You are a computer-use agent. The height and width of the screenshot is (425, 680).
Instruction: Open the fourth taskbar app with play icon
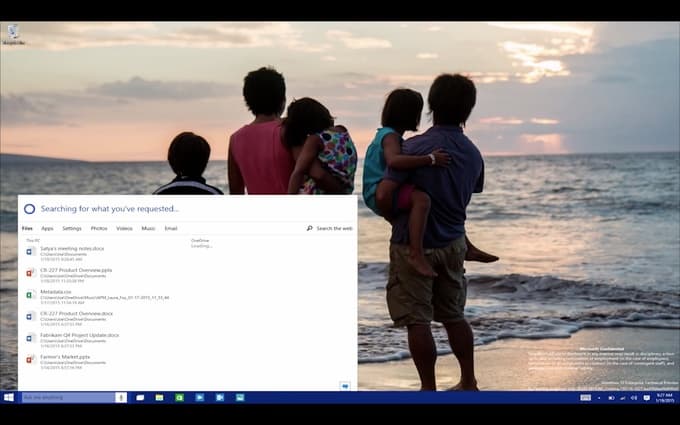[199, 397]
